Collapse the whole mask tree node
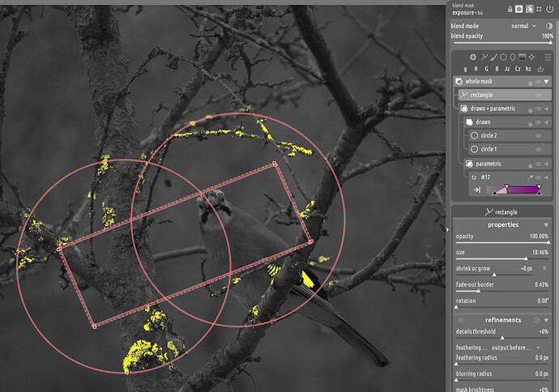This screenshot has width=559, height=392. click(546, 82)
